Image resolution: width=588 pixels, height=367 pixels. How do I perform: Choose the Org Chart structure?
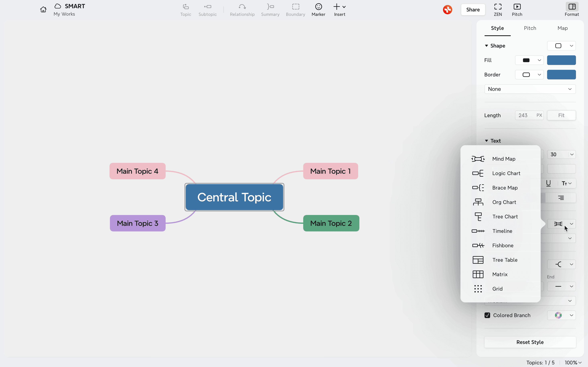tap(500, 202)
